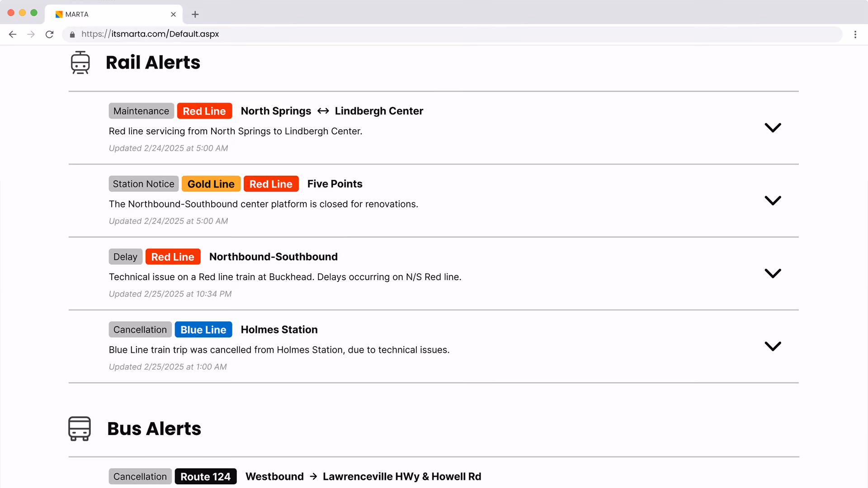Click Red Line badge in delay alert

point(173,257)
